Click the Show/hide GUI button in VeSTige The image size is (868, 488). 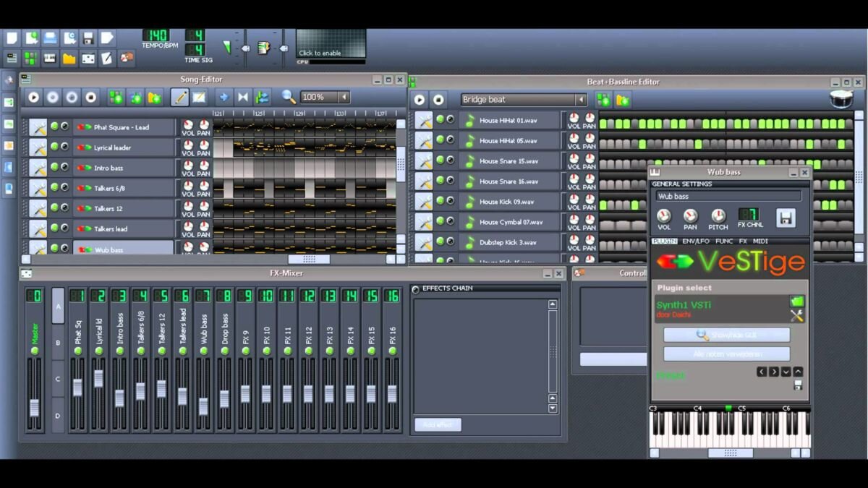tap(726, 334)
